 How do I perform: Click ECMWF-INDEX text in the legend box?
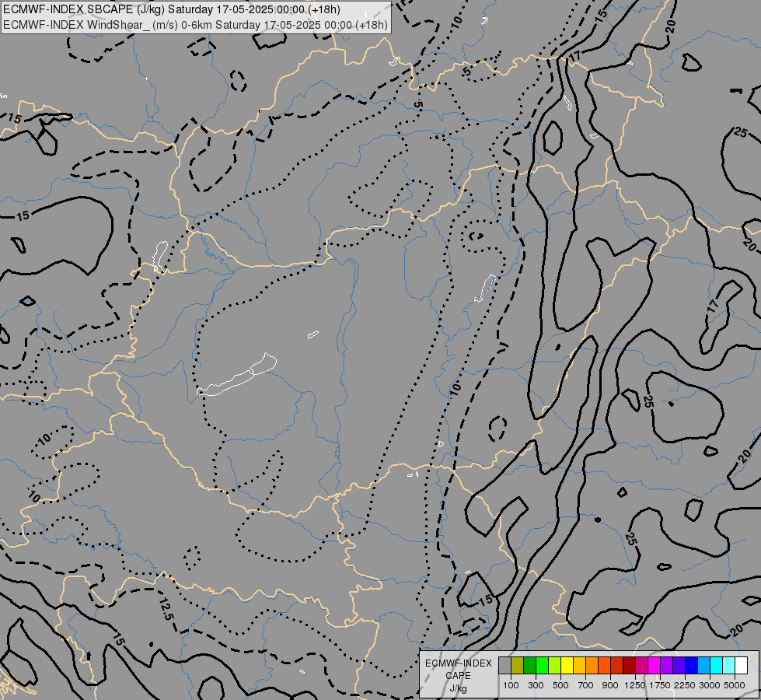[458, 663]
